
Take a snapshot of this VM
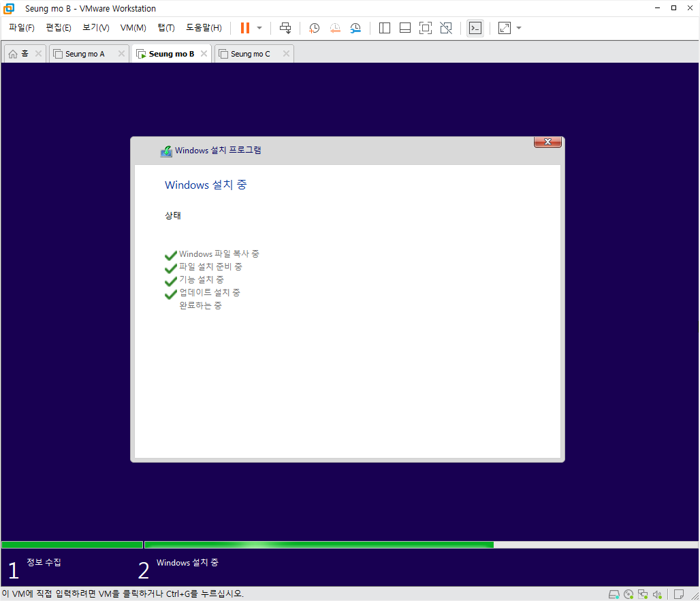click(315, 28)
